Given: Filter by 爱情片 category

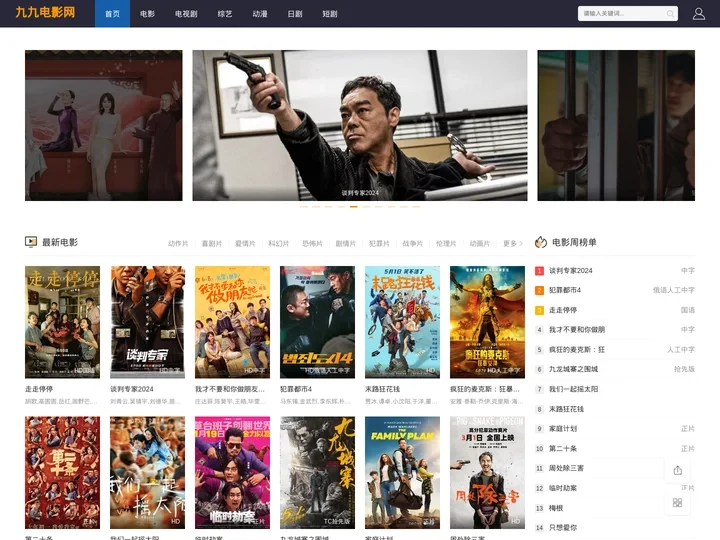Looking at the screenshot, I should (x=245, y=243).
